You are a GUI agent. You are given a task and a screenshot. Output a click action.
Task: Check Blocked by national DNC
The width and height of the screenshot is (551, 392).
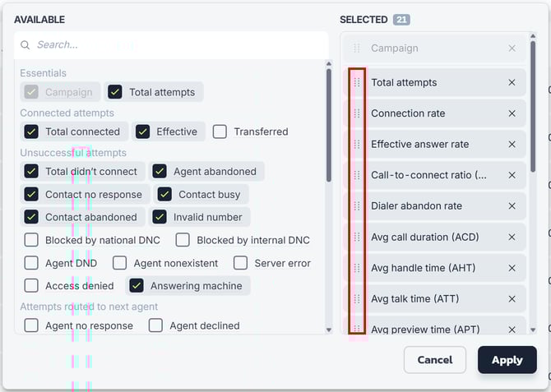tap(31, 240)
